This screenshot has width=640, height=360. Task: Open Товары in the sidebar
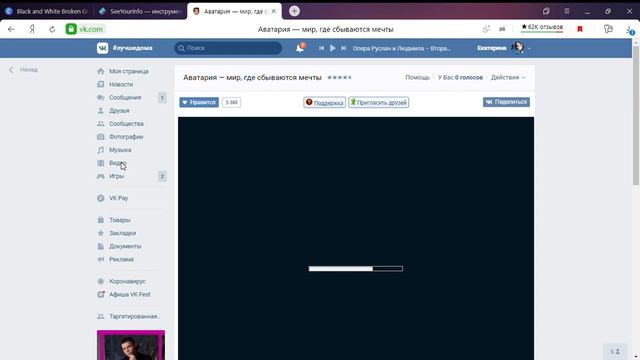120,220
